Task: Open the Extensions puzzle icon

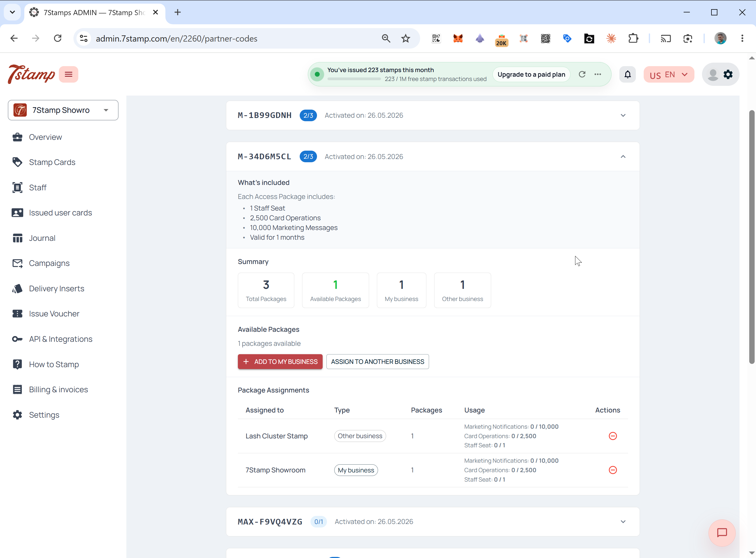Action: (633, 39)
